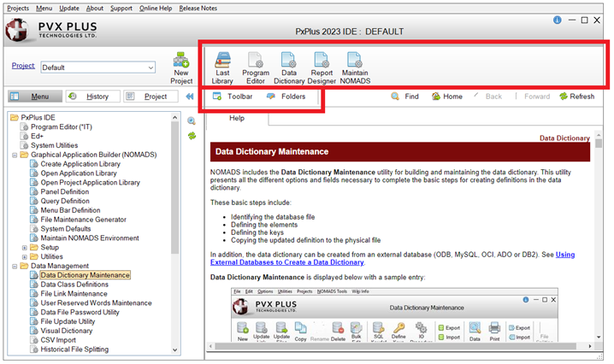The height and width of the screenshot is (364, 614).
Task: Click the Refresh icon in the help toolbar
Action: [576, 97]
